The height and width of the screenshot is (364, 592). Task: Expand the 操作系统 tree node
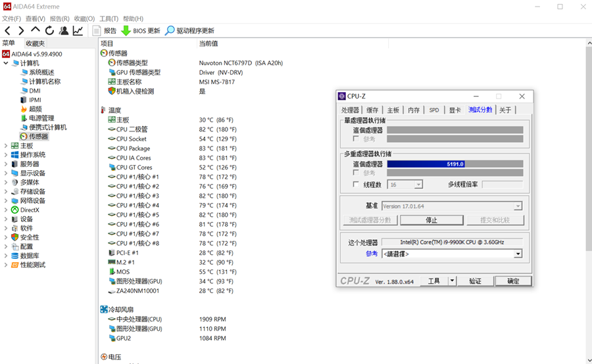[6, 154]
